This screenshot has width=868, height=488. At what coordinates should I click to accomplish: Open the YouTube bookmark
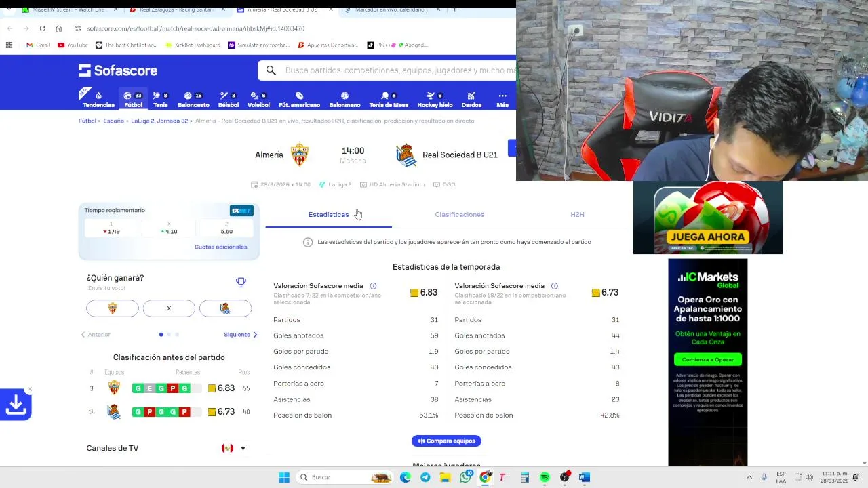[73, 45]
